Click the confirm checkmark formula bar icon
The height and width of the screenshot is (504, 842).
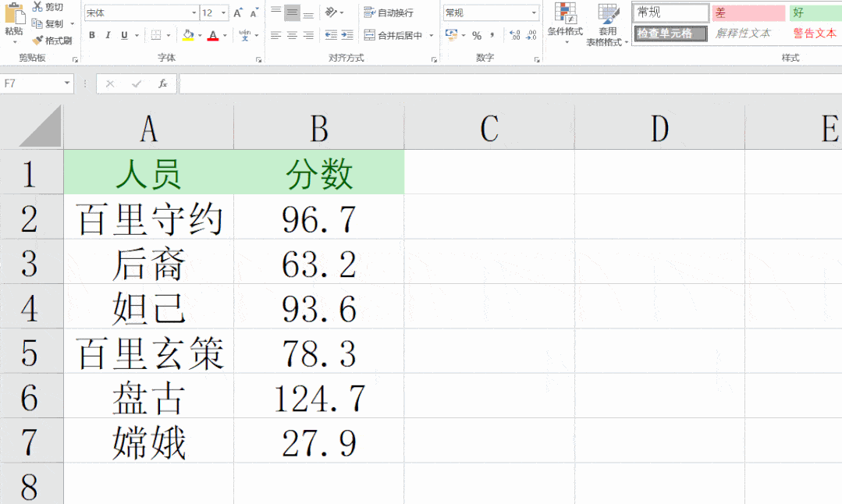tap(137, 83)
